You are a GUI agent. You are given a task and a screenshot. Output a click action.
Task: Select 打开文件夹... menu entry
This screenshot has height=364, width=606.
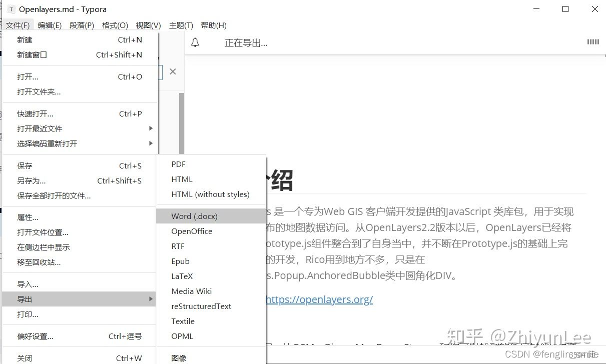(x=80, y=91)
